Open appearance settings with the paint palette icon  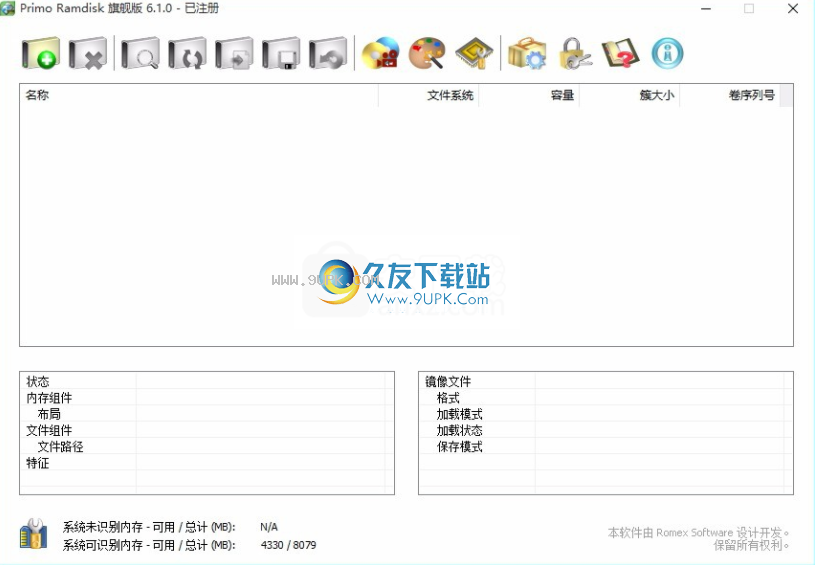coord(427,53)
